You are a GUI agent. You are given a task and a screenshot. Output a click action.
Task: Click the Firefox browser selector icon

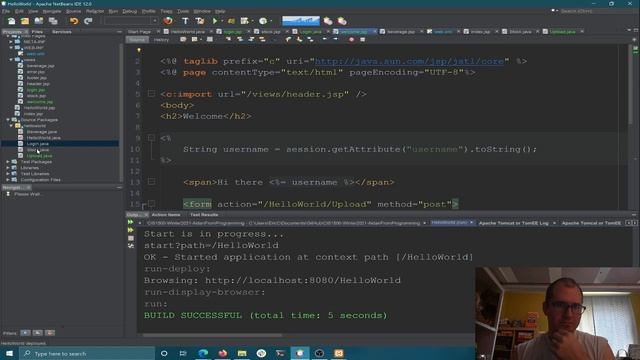[168, 21]
